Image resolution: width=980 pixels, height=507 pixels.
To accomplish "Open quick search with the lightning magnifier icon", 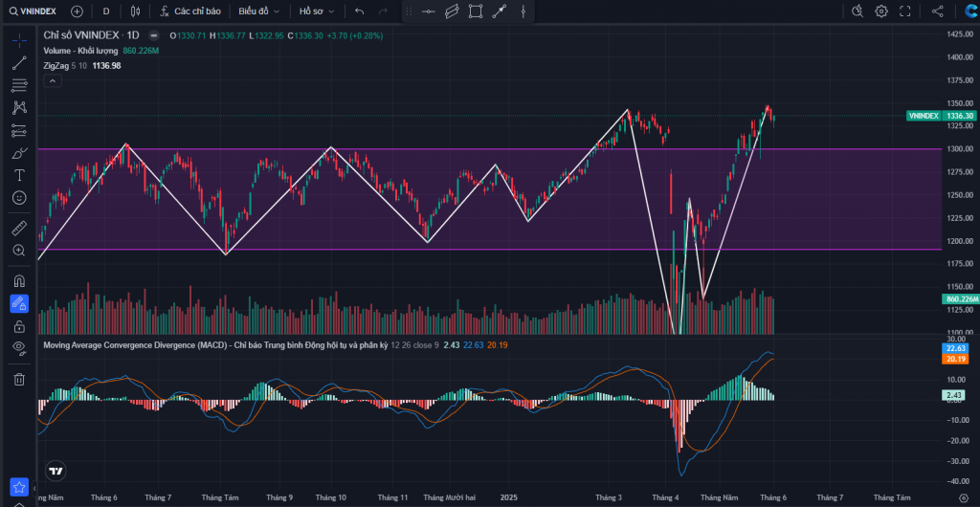I will coord(857,11).
